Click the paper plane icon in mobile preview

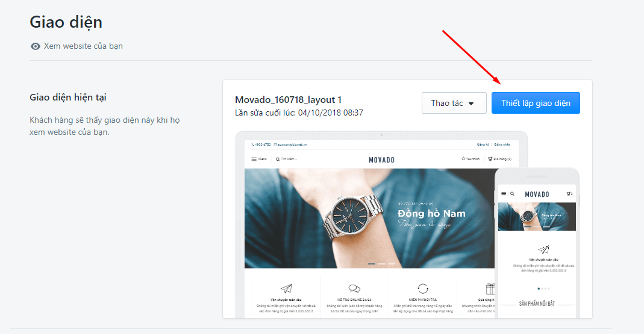544,250
